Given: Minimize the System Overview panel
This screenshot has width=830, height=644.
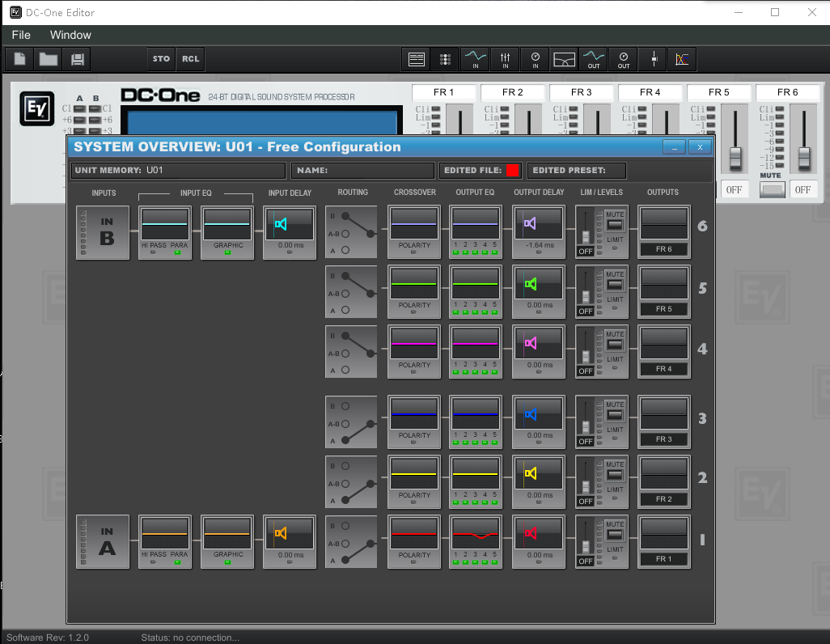Looking at the screenshot, I should (x=675, y=147).
